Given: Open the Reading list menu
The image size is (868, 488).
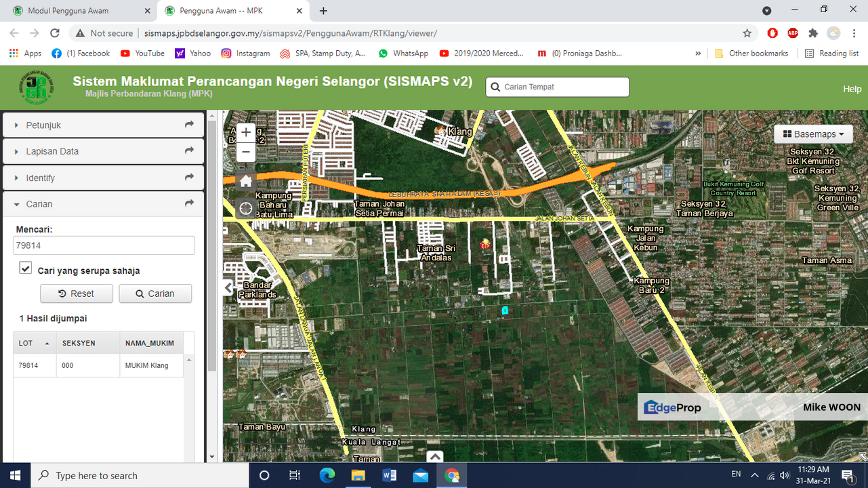Looking at the screenshot, I should point(831,53).
